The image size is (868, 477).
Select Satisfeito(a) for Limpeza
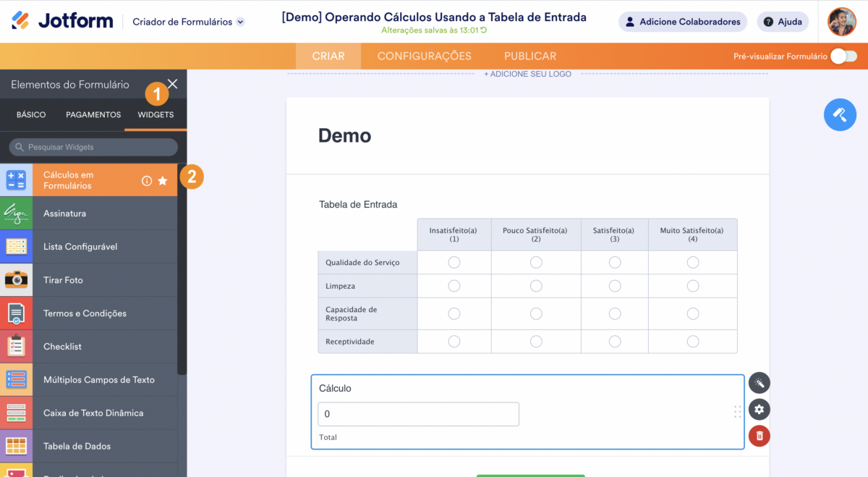pyautogui.click(x=615, y=286)
